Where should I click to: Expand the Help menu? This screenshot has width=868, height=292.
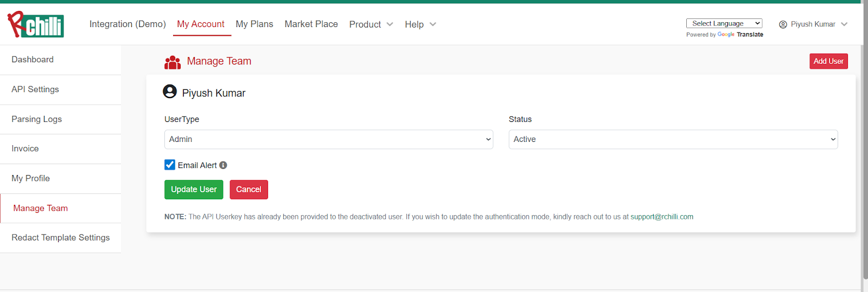click(x=420, y=24)
